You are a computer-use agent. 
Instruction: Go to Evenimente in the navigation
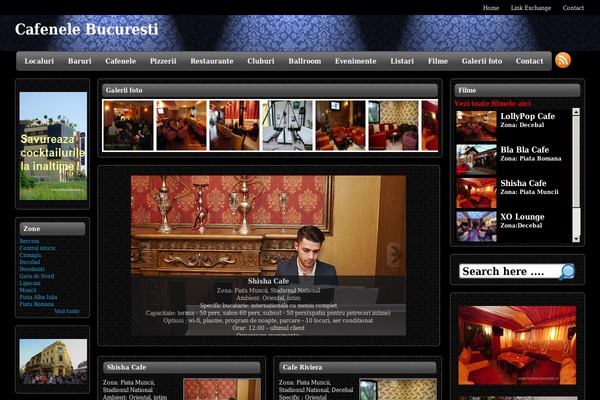355,61
